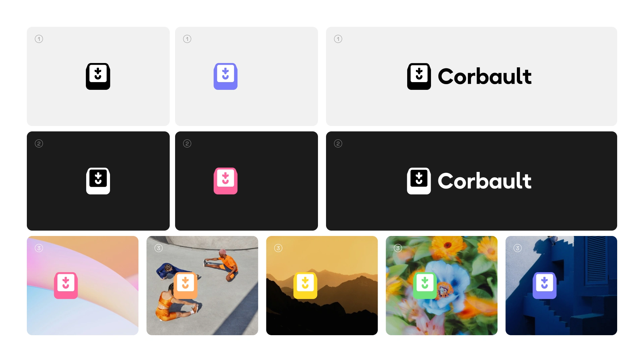The width and height of the screenshot is (644, 362).
Task: Select the yellow logo on mountain sunset image
Action: (305, 286)
